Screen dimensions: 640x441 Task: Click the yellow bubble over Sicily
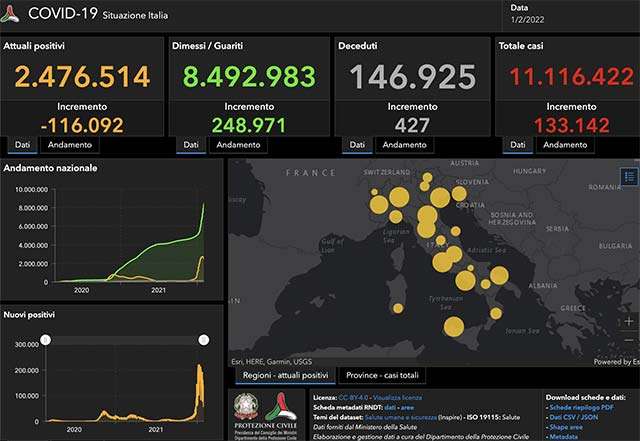click(454, 327)
